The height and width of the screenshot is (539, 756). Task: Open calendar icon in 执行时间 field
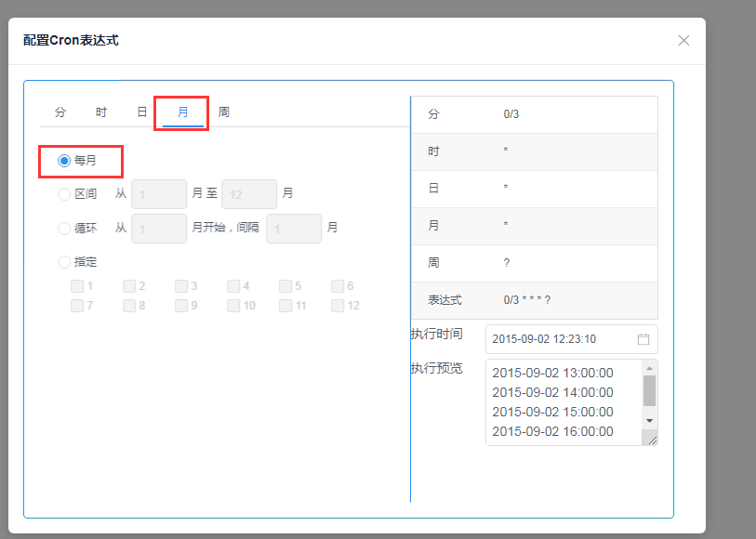643,339
